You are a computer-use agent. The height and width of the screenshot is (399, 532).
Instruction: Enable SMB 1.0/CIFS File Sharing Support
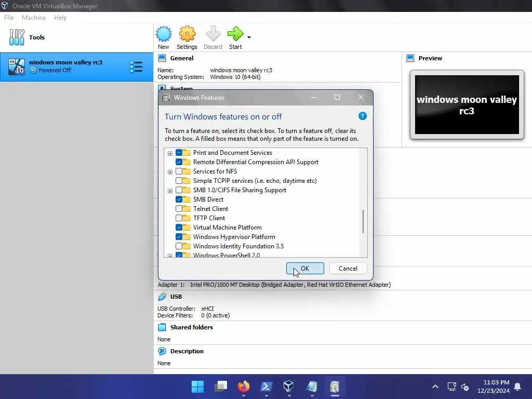point(179,190)
